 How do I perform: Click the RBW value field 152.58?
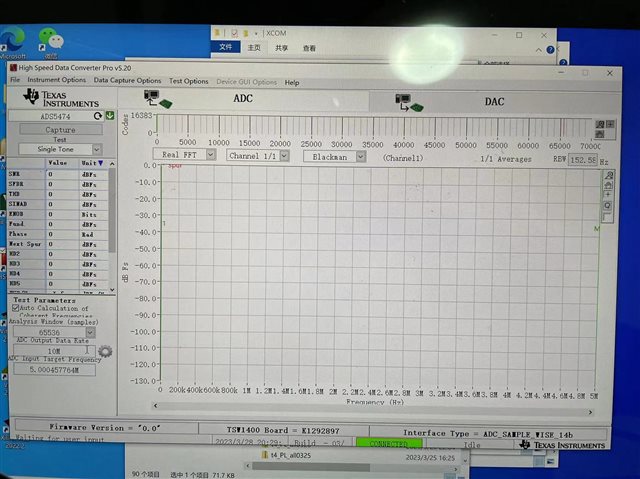coord(583,160)
